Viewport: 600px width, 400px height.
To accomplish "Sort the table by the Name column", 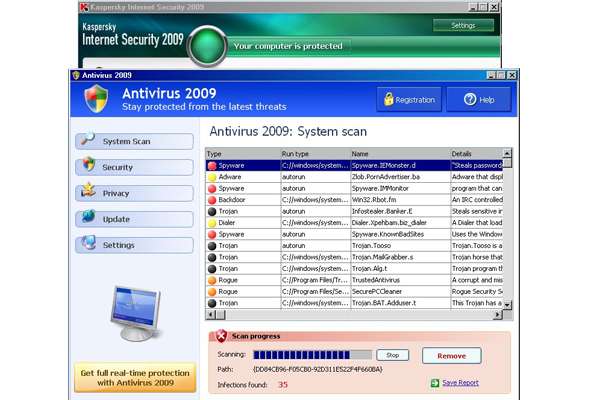I will (400, 153).
